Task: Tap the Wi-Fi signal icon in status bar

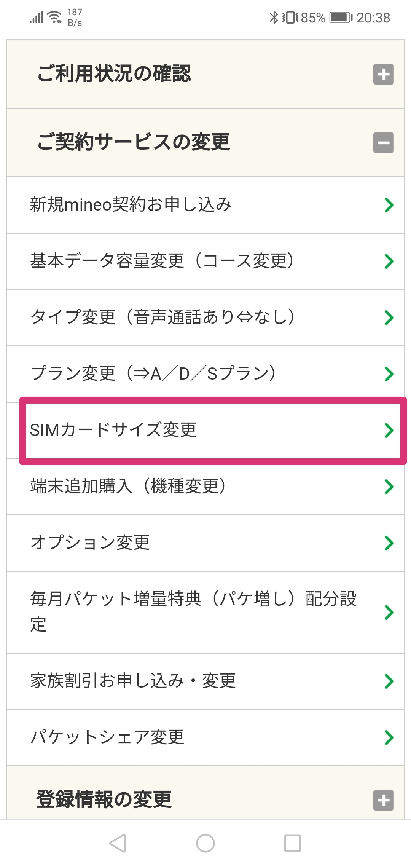Action: click(x=56, y=18)
